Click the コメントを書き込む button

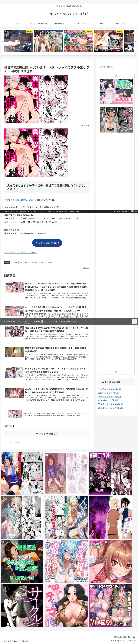[x=47, y=434]
